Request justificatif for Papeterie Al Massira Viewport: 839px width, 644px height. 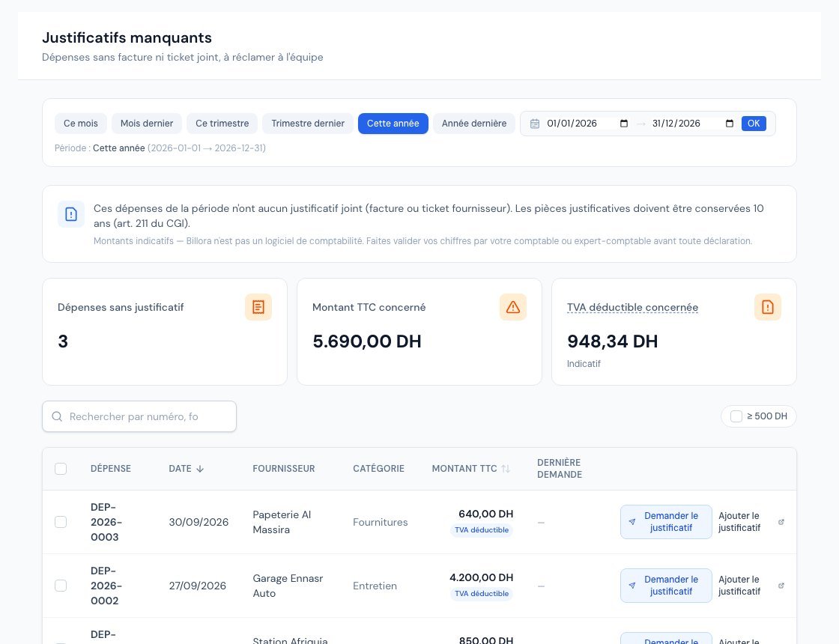(x=666, y=522)
